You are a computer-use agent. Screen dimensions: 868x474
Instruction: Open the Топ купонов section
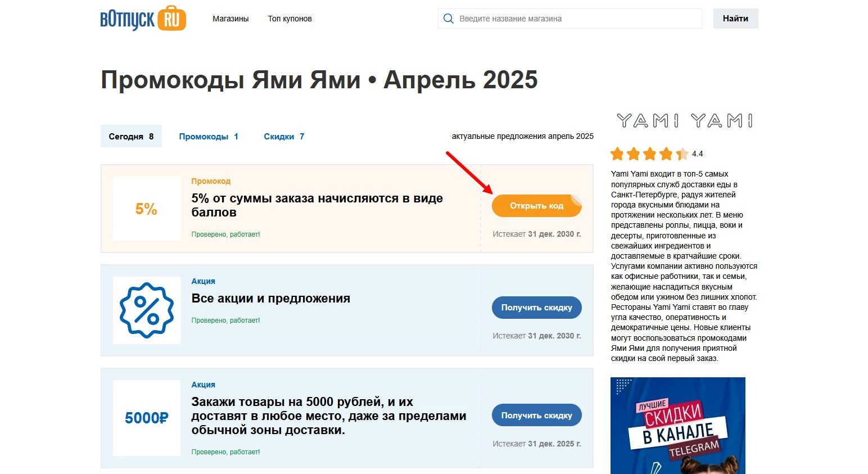pyautogui.click(x=290, y=19)
